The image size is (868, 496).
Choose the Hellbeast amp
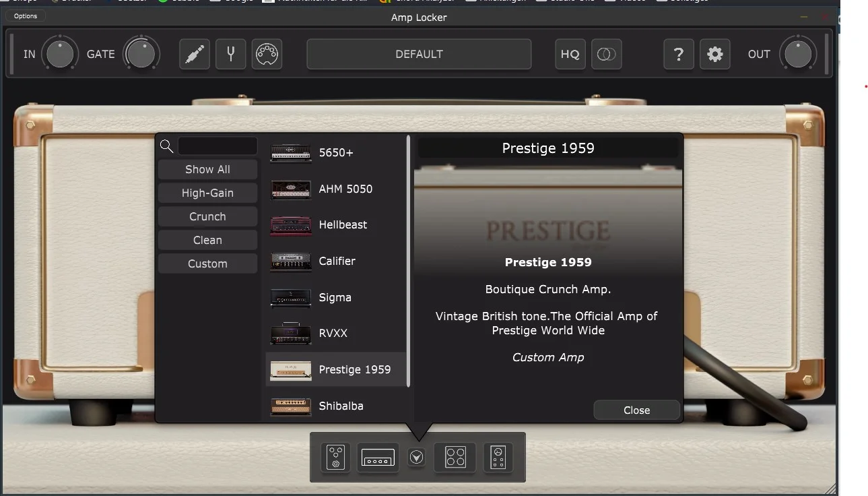335,225
